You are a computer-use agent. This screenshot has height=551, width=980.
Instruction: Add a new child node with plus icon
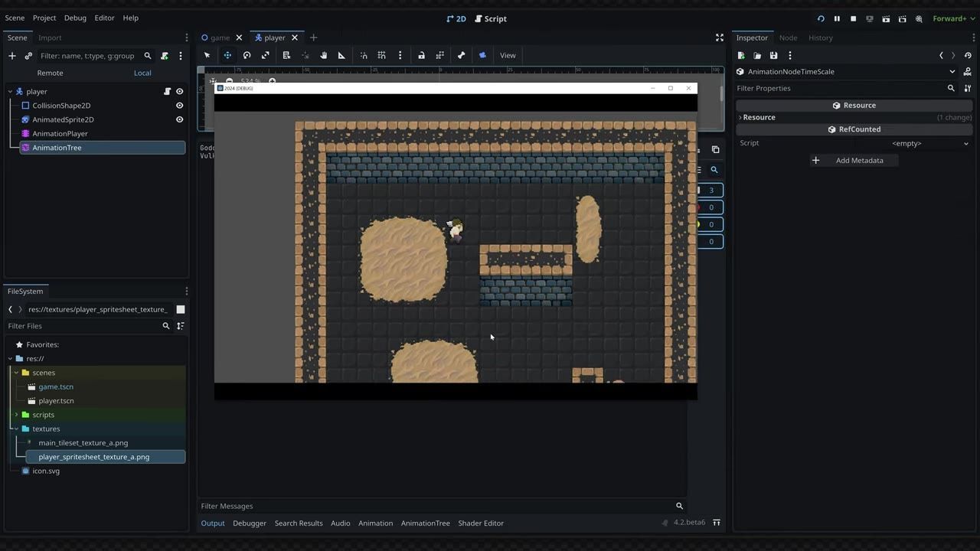(11, 56)
